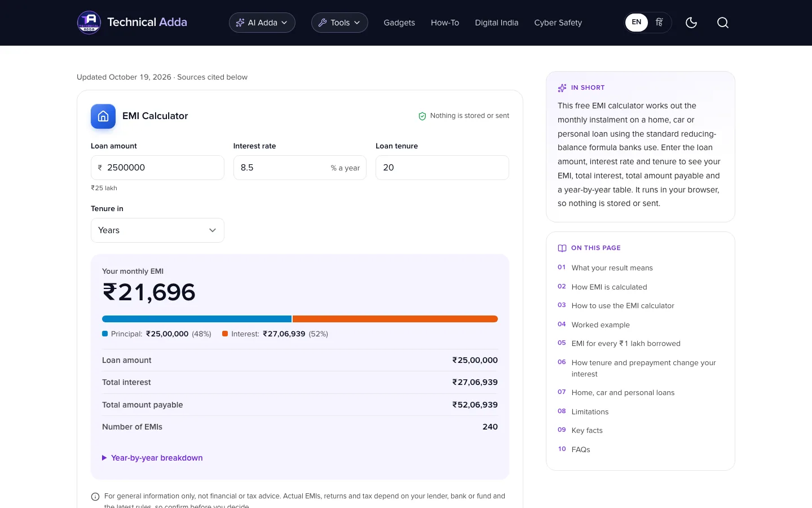Open search with magnifier icon
The image size is (812, 508).
[x=723, y=23]
